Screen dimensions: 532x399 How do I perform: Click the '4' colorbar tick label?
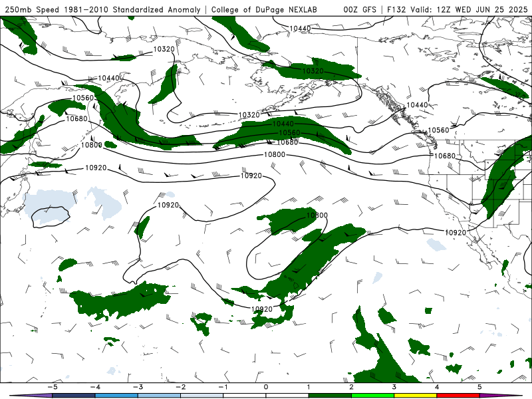[437, 387]
